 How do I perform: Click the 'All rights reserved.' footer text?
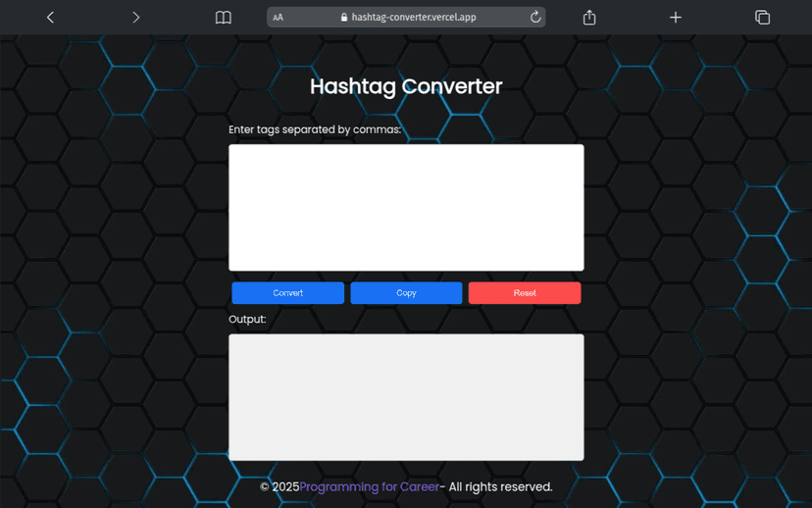pyautogui.click(x=500, y=486)
